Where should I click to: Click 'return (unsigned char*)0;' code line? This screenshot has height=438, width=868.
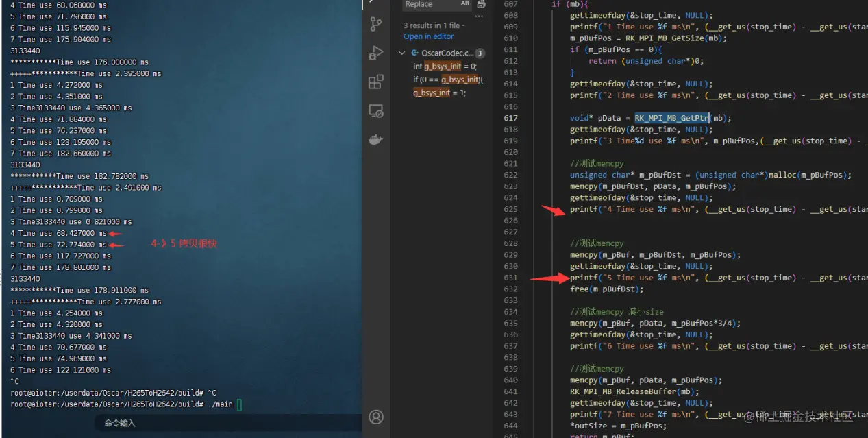point(646,61)
